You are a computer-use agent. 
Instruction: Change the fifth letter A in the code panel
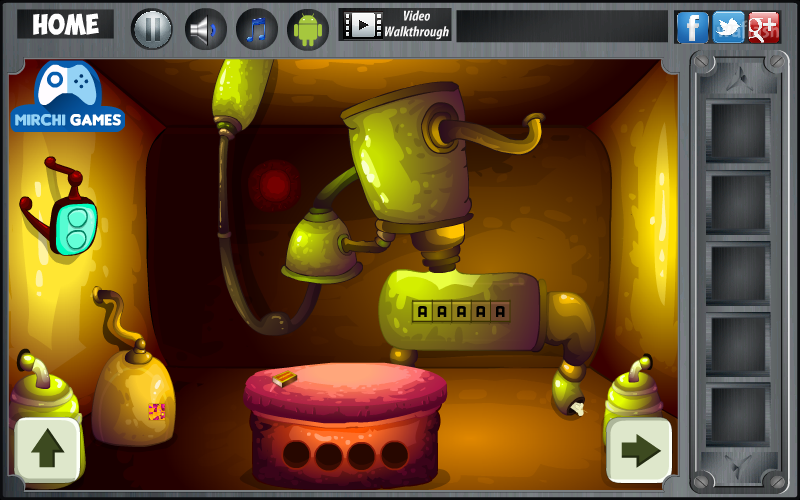(x=500, y=311)
